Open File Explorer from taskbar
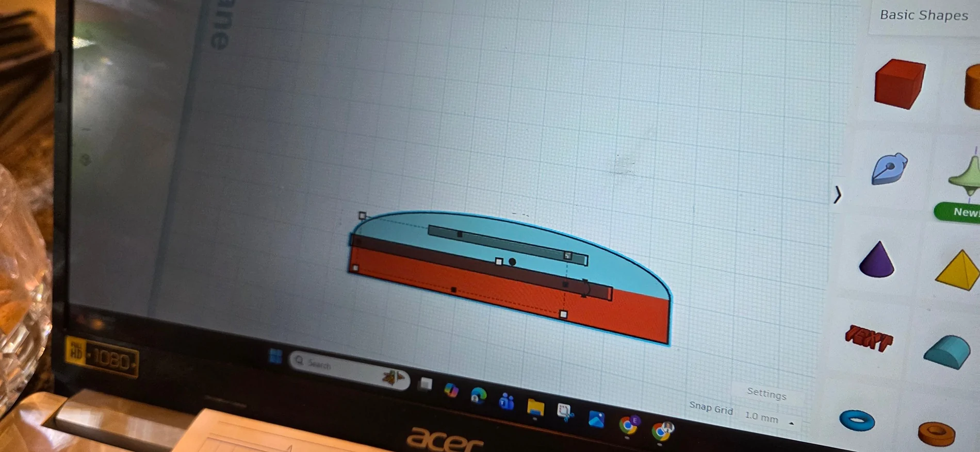The width and height of the screenshot is (980, 452). point(535,408)
